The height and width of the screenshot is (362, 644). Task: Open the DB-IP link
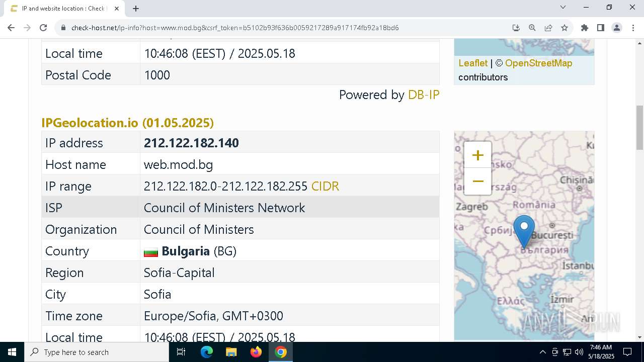[424, 95]
